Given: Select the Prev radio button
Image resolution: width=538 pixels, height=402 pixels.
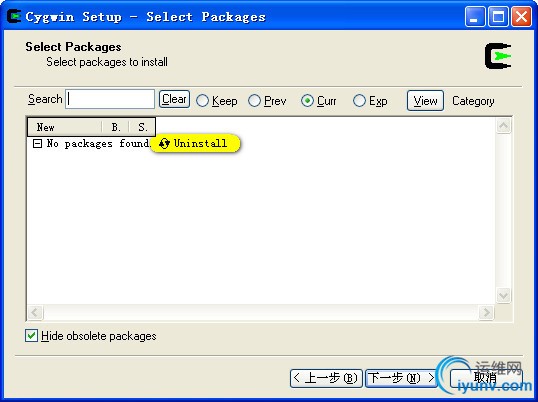Looking at the screenshot, I should (x=254, y=101).
